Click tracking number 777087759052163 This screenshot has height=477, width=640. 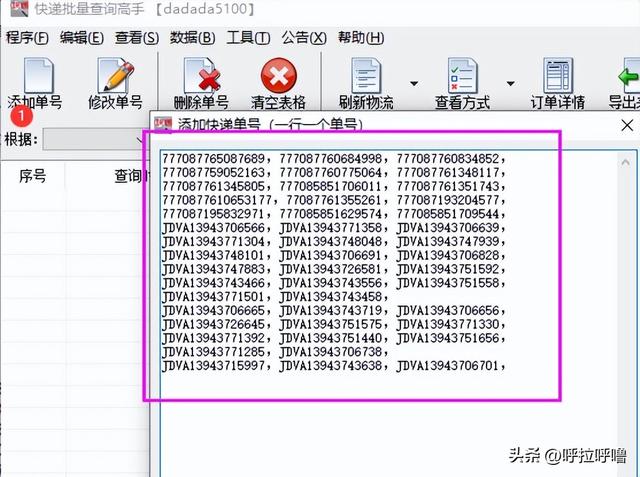[x=213, y=172]
